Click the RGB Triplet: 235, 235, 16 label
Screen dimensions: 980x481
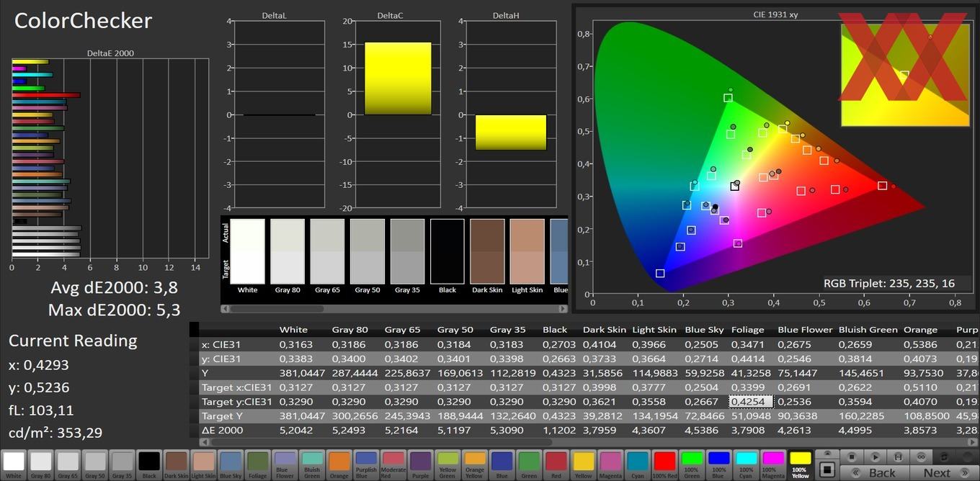click(889, 283)
